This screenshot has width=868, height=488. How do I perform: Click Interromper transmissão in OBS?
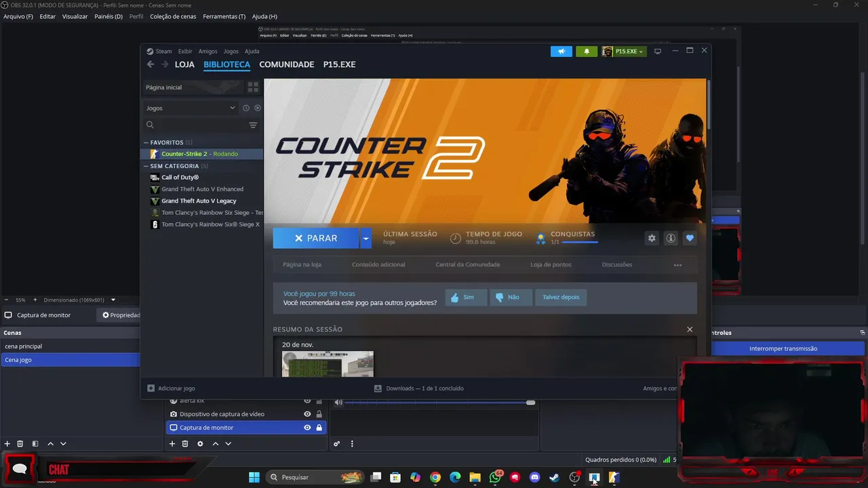[x=783, y=348]
